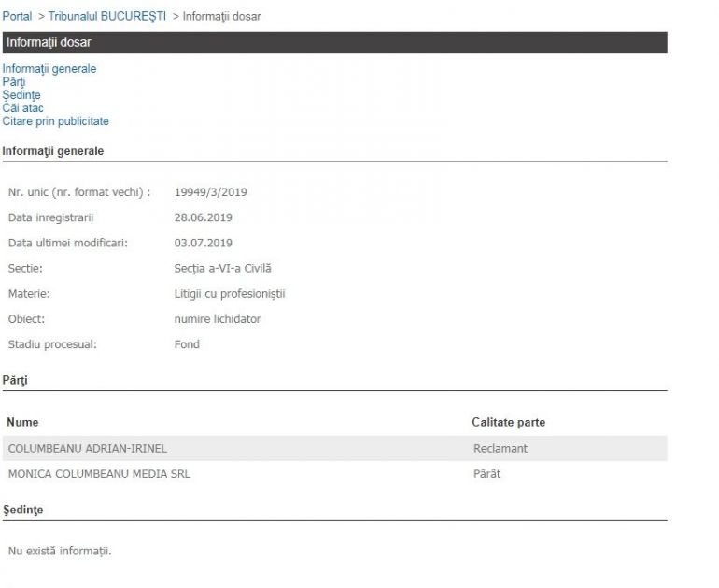Click the case number 19949/3/2019
719x588 pixels.
211,192
